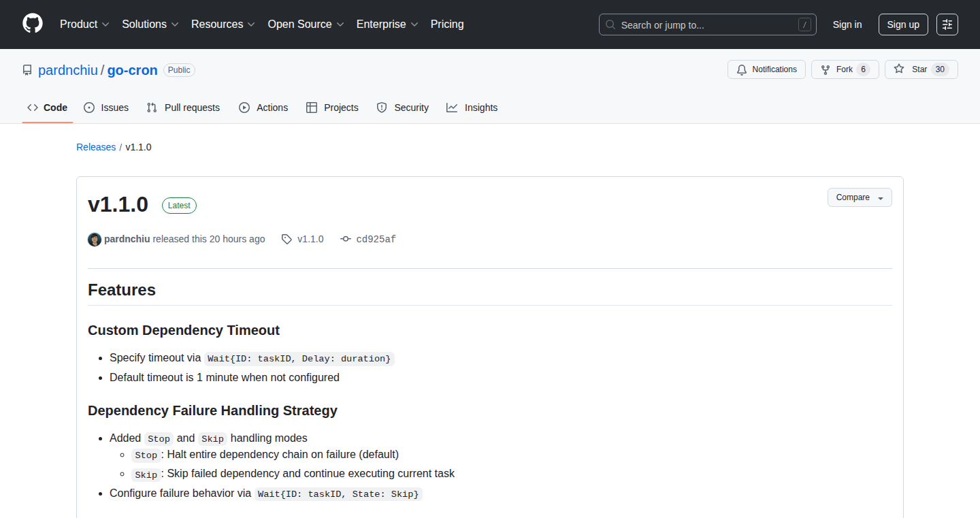980x518 pixels.
Task: Click the Notifications button
Action: point(766,69)
